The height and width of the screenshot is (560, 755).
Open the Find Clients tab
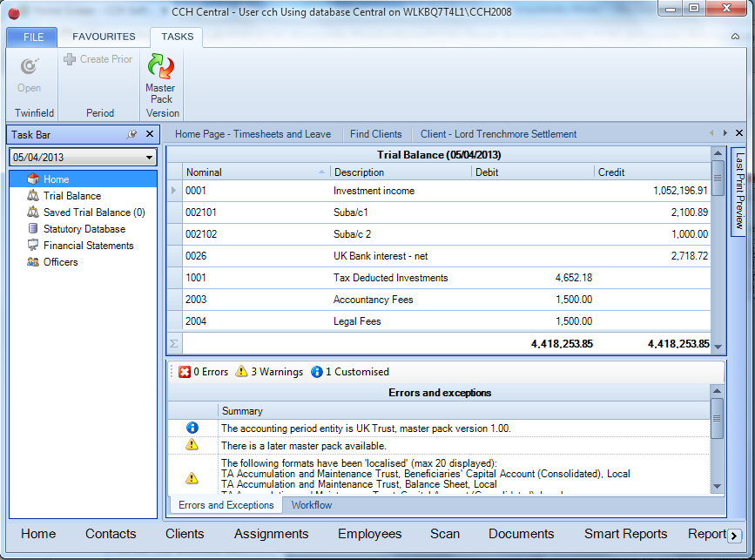click(375, 134)
